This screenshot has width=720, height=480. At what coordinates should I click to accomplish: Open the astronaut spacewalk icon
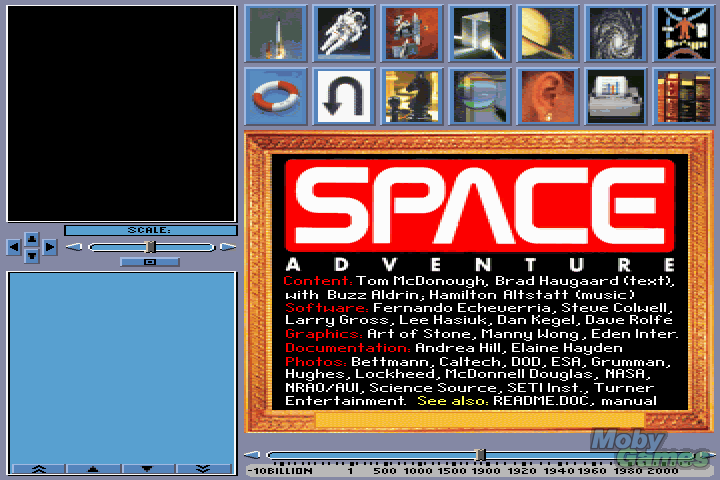click(x=345, y=32)
